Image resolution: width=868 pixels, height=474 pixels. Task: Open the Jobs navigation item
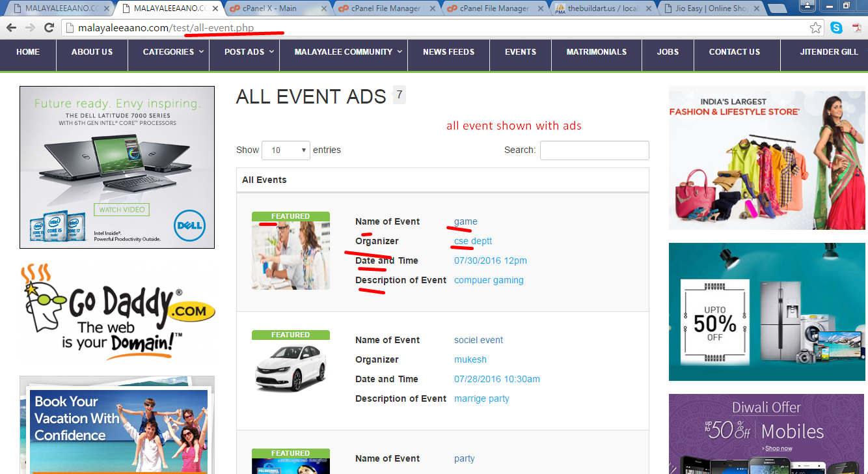(x=668, y=52)
